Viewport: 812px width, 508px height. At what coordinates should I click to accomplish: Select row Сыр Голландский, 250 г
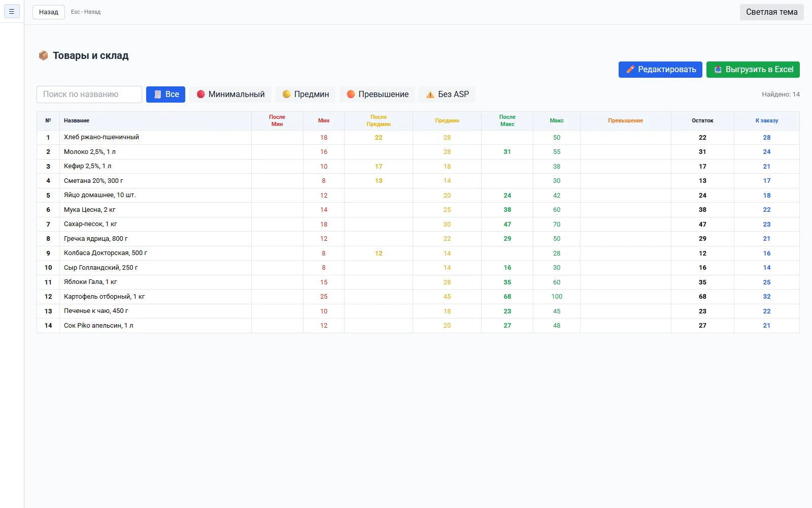pos(418,268)
